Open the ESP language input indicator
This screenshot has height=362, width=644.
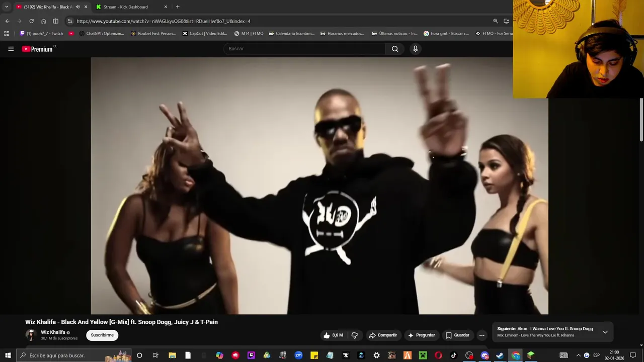[x=596, y=355]
